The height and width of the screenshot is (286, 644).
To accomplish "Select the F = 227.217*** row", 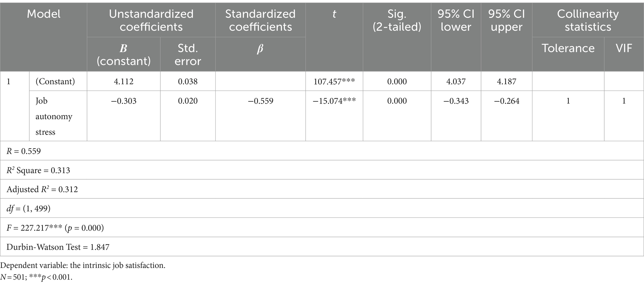I will point(322,228).
